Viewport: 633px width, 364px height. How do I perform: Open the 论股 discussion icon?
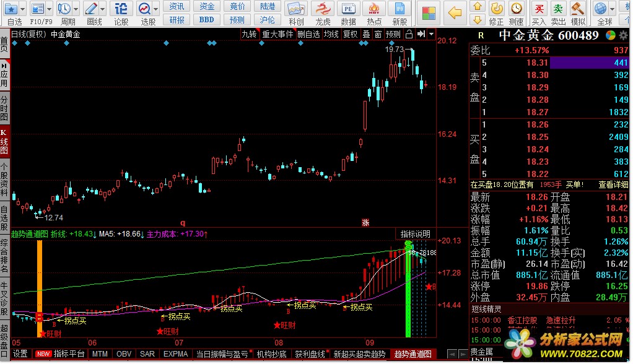121,9
